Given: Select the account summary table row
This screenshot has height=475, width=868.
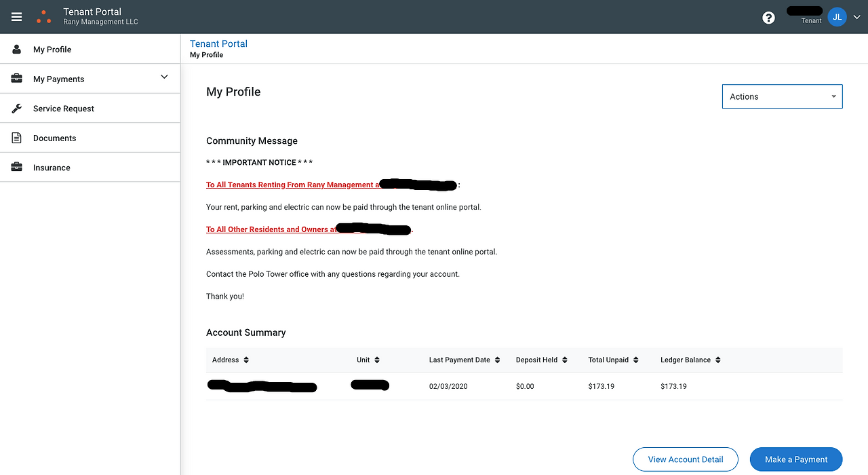Looking at the screenshot, I should click(475, 385).
